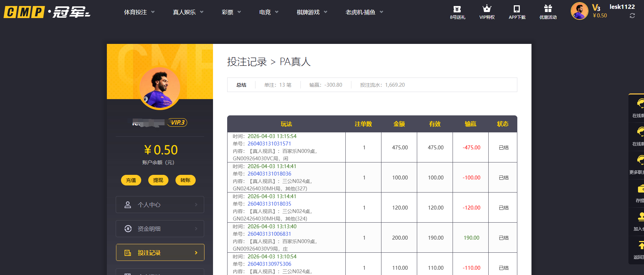Click the 投注记录 list icon
Viewport: 644px width, 275px height.
[128, 253]
